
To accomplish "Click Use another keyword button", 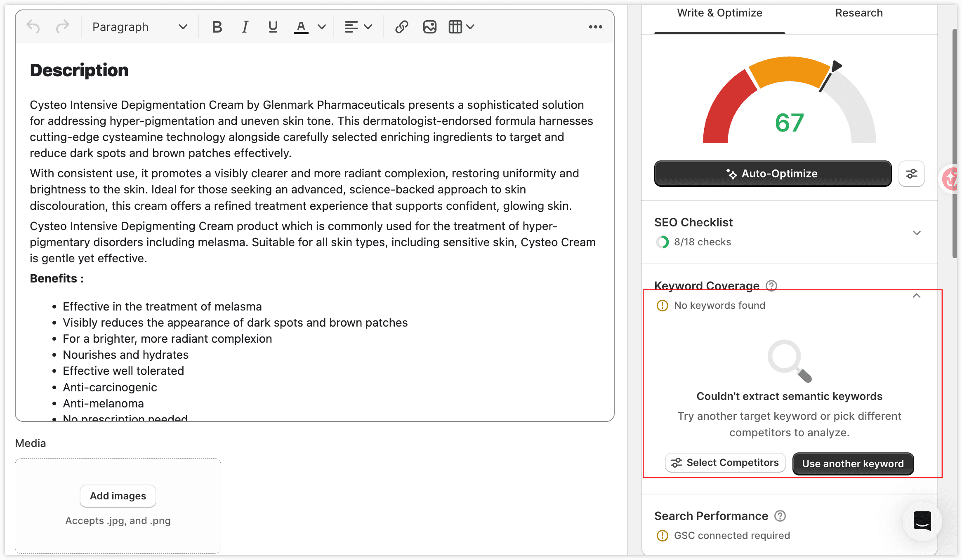I will click(853, 464).
